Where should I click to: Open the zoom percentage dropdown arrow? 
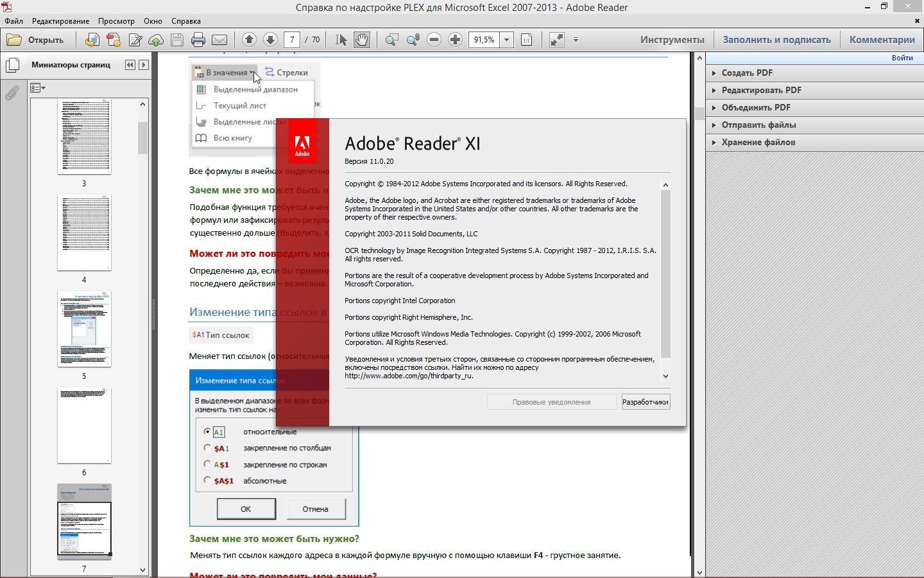click(x=506, y=40)
